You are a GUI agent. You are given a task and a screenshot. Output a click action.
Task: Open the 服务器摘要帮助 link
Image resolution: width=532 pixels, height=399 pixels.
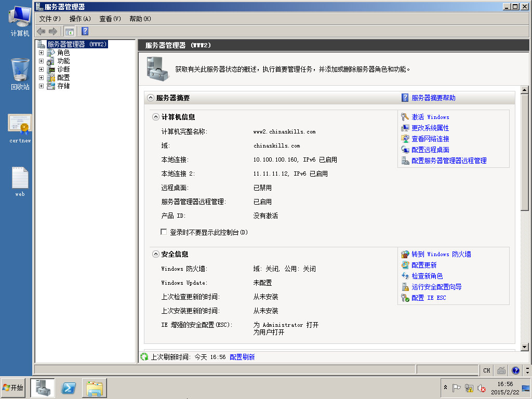(x=433, y=98)
